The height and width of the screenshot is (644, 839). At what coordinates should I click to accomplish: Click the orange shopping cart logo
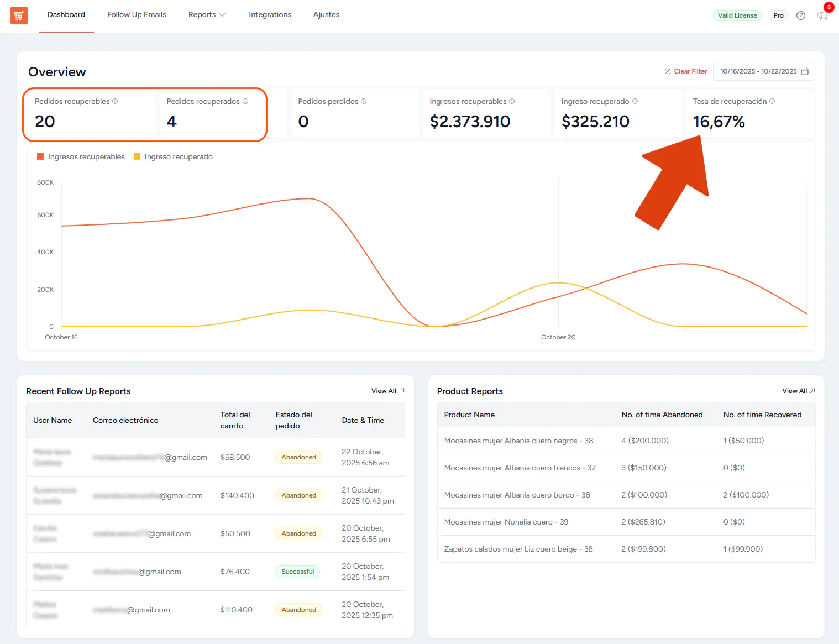pos(19,15)
